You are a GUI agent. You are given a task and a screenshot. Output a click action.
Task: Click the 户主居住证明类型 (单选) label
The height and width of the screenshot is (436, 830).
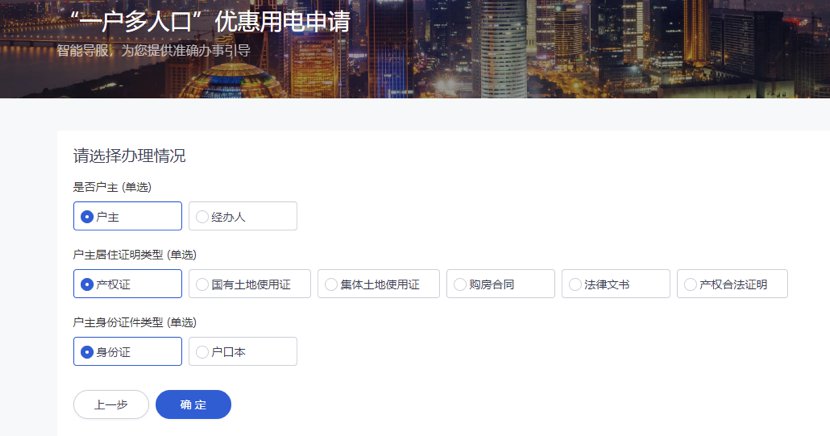pos(135,255)
